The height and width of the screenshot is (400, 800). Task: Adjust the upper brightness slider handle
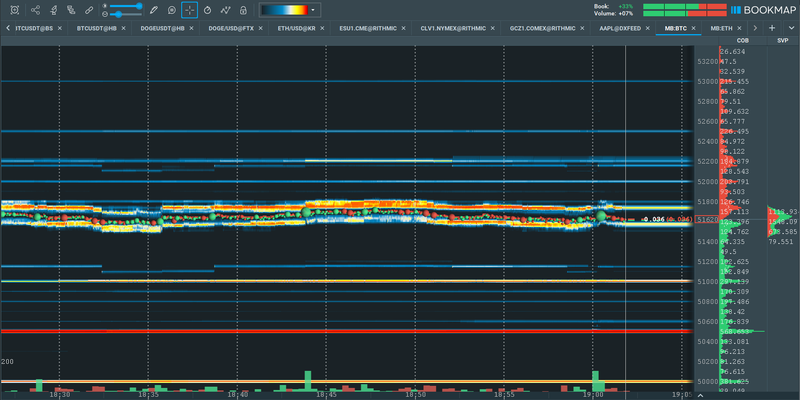(139, 6)
